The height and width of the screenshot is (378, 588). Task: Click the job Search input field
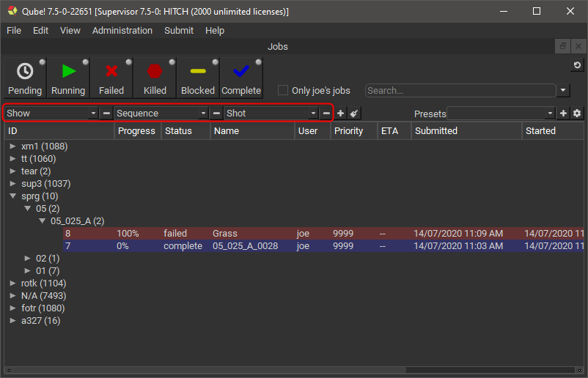(460, 91)
